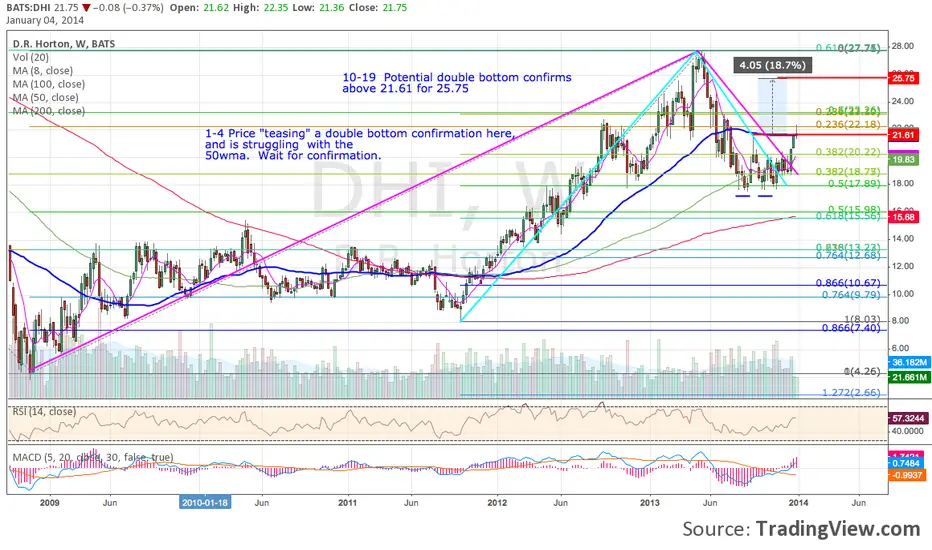
Task: Click the 40.0000 RSI axis label
Action: [908, 430]
